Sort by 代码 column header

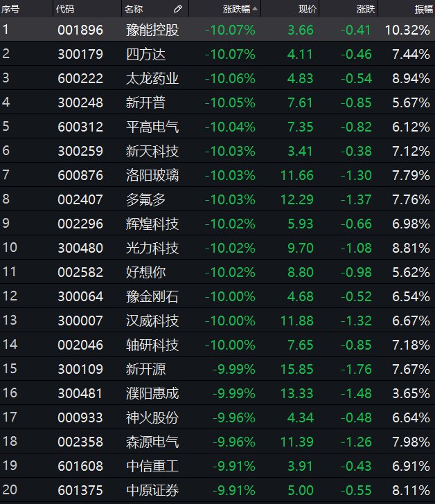tap(65, 9)
